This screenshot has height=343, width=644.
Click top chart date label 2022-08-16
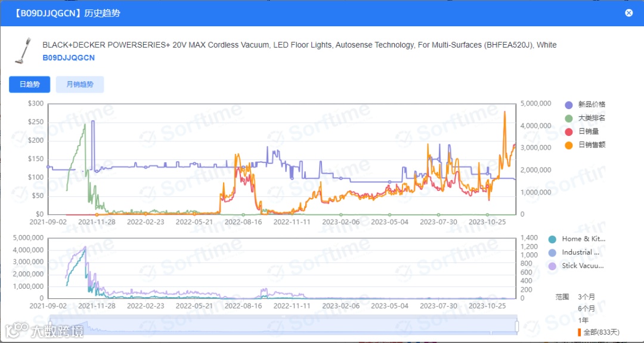244,222
